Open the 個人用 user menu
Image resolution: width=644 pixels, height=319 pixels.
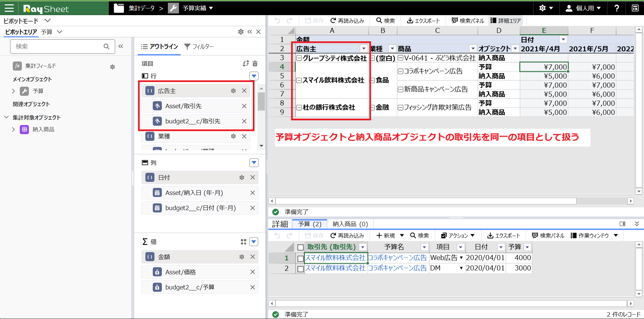583,8
